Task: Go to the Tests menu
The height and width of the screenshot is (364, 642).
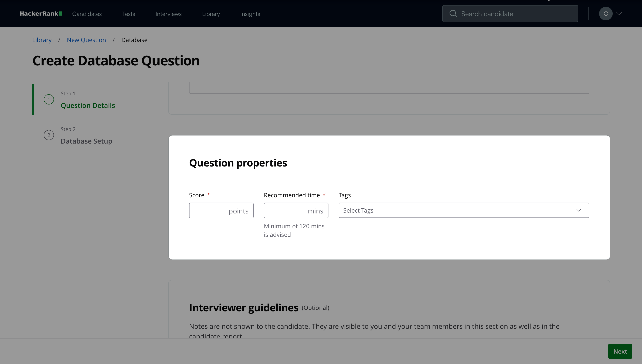Action: [128, 14]
